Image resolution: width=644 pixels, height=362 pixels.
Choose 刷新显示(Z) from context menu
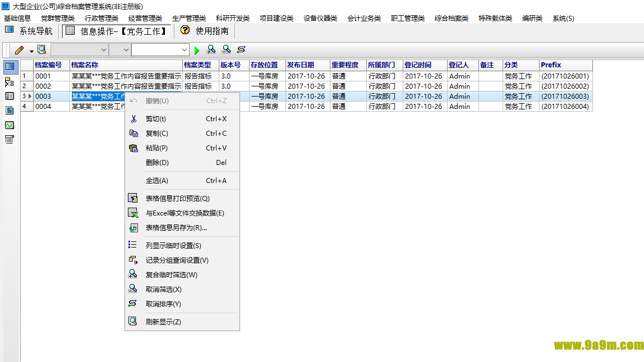182,322
